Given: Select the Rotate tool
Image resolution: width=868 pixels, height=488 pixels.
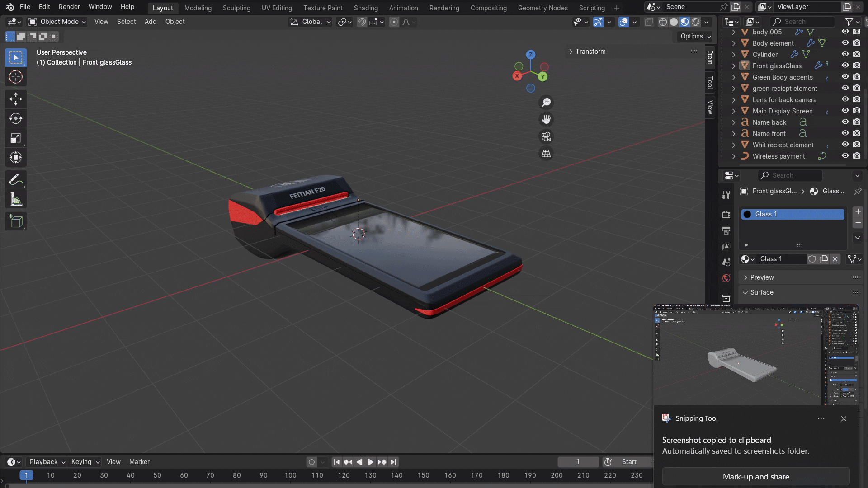Looking at the screenshot, I should [16, 118].
